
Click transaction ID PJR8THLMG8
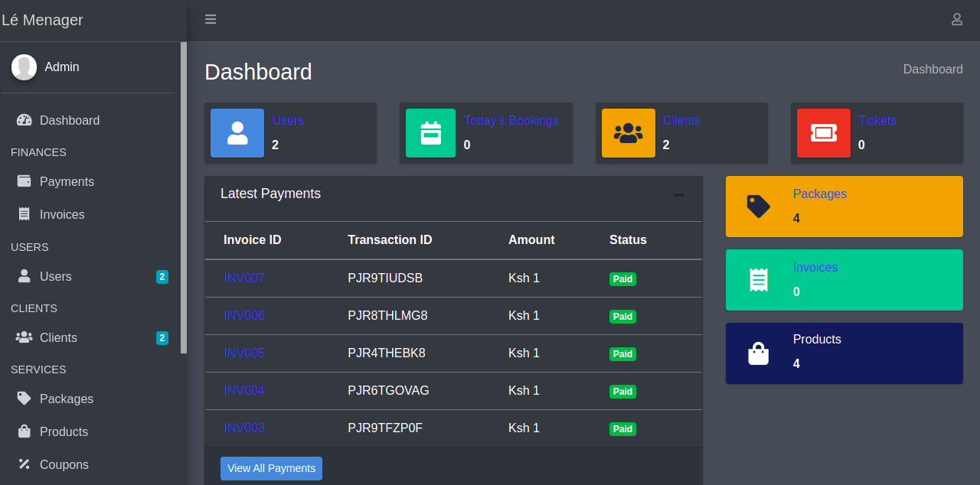[387, 315]
